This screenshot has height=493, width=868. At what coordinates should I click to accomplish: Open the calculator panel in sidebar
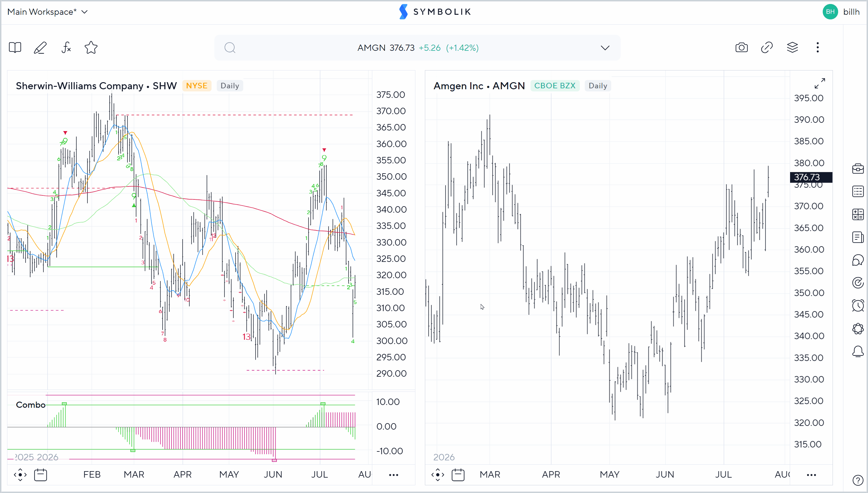[x=858, y=214]
